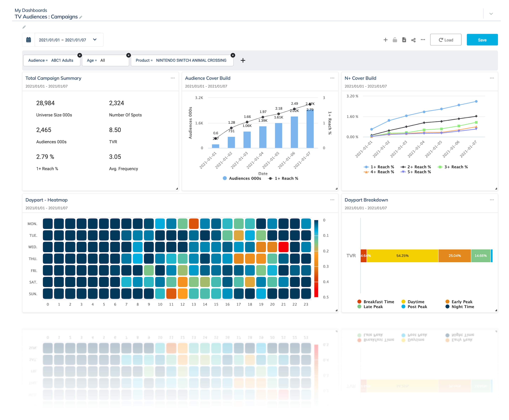
Task: Click the Load button
Action: click(x=446, y=40)
